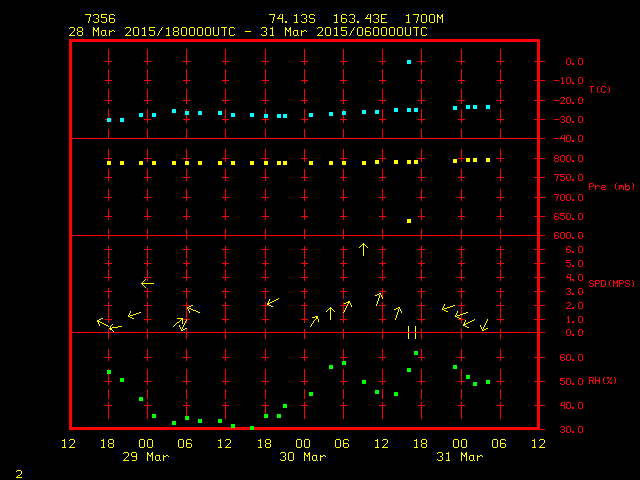Click the 800.0 pressure tick label
Image resolution: width=640 pixels, height=480 pixels.
568,158
